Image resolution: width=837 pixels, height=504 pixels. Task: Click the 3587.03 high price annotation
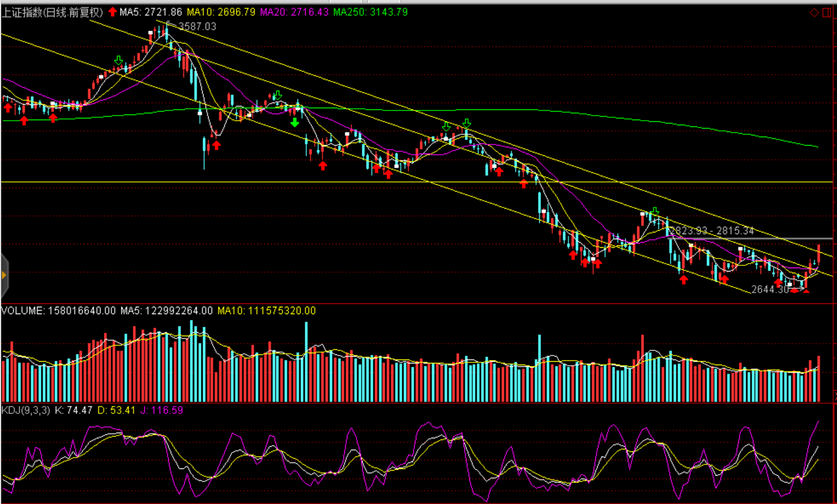coord(197,27)
